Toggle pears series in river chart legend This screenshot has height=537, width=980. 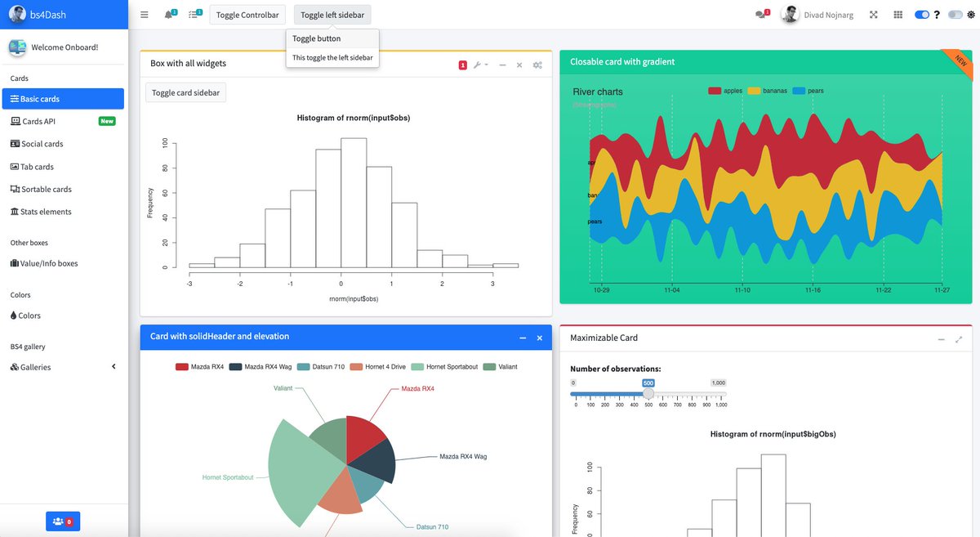tap(808, 91)
